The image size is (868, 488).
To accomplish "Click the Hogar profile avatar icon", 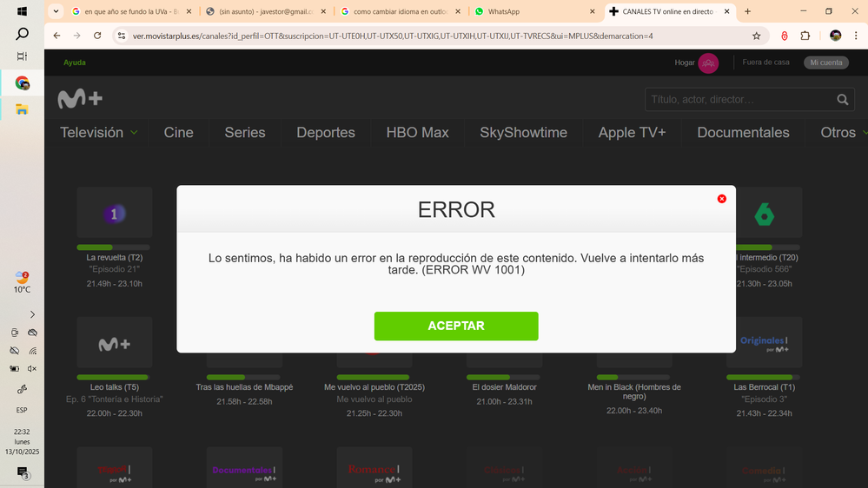I will click(x=708, y=63).
